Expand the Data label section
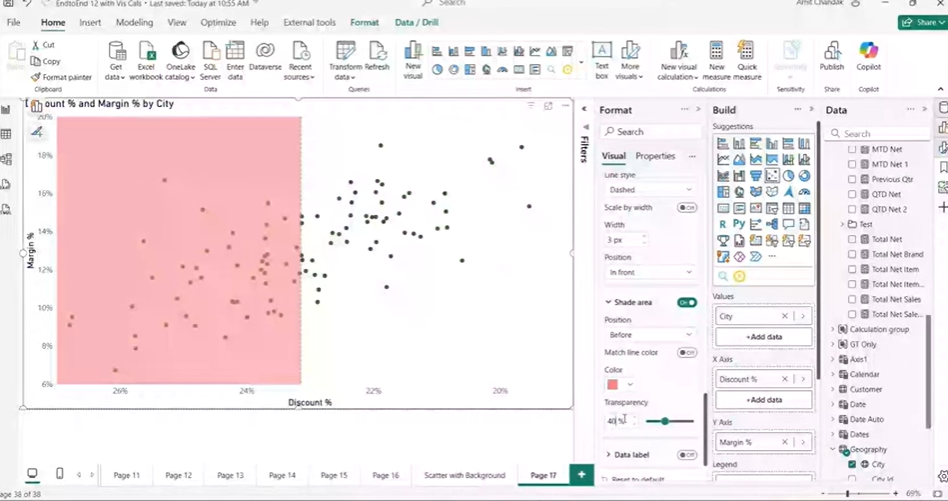Image resolution: width=948 pixels, height=501 pixels. [608, 455]
